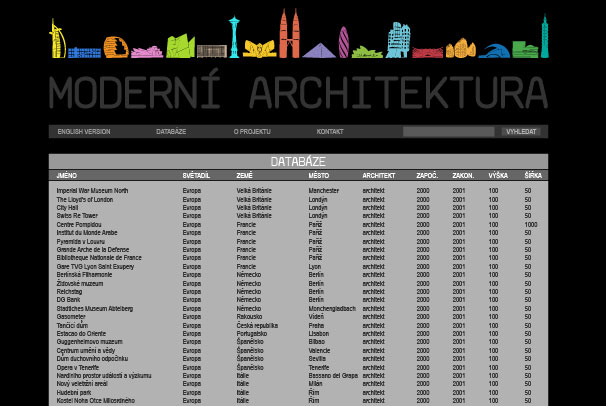The image size is (606, 406).
Task: Select the Guggenheimovo muzeum row
Action: pos(89,342)
